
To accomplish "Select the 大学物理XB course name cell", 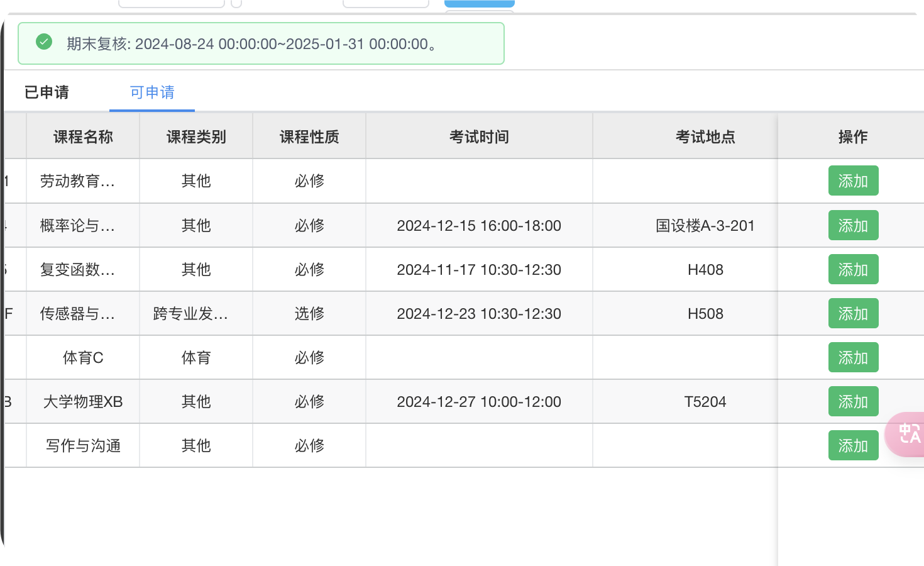I will tap(83, 402).
